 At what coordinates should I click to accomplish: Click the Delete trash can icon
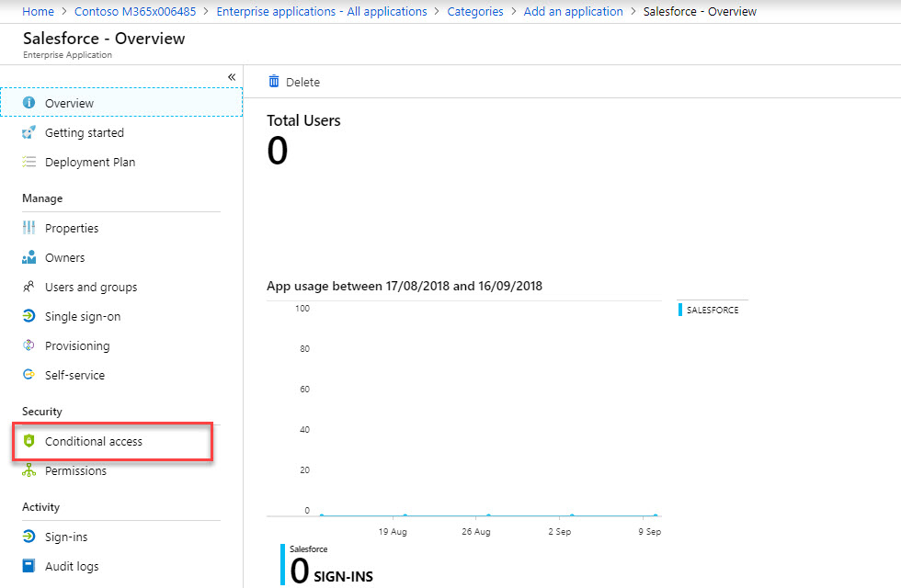point(274,82)
